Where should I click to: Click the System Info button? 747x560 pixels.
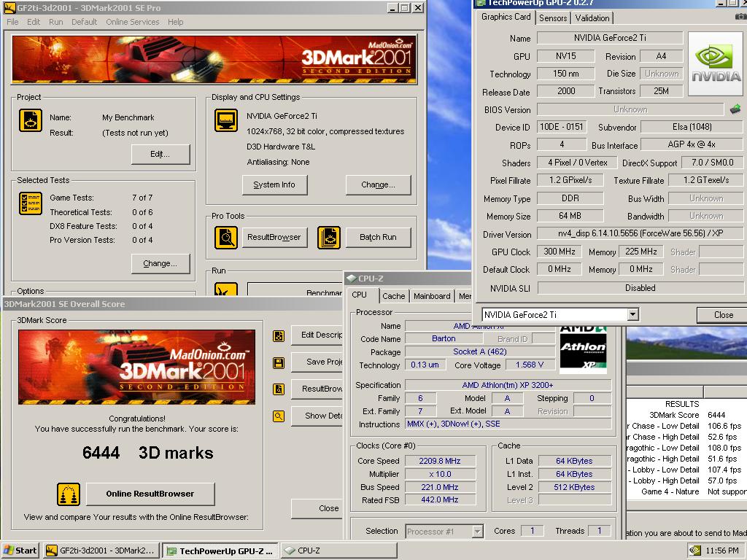tap(274, 184)
